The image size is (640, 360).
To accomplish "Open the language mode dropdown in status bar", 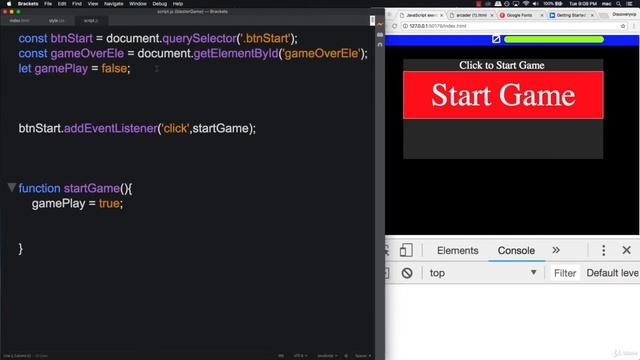I will tap(327, 356).
